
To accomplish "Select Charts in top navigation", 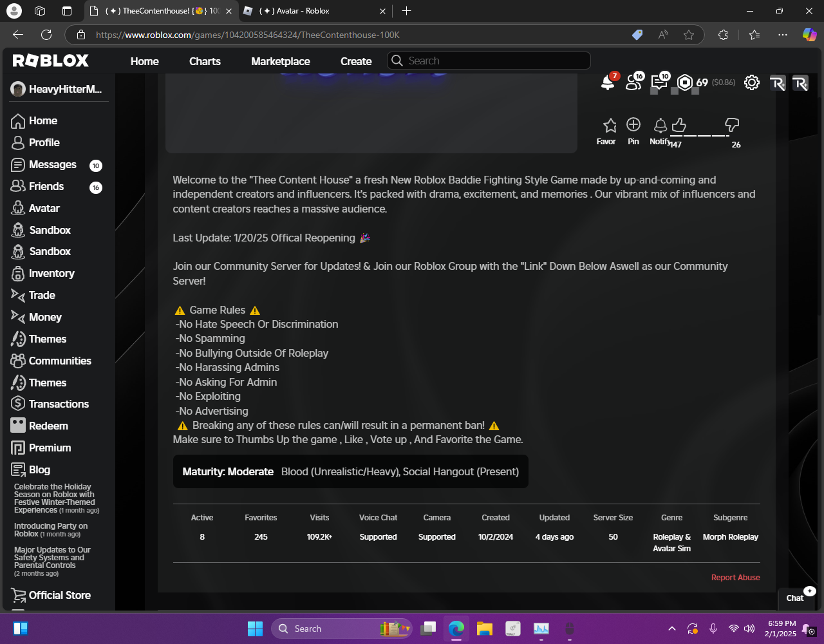I will pos(205,61).
